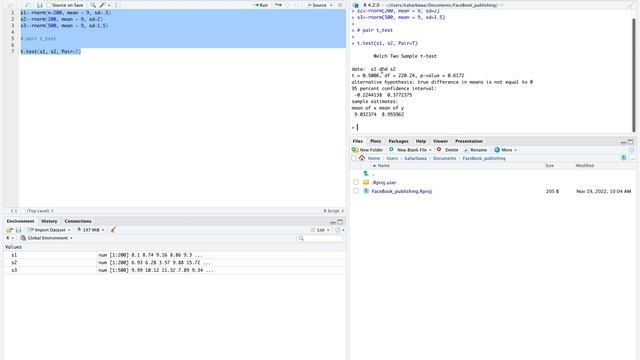Viewport: 640px width, 360px height.
Task: Go to the Home directory icon
Action: point(362,158)
